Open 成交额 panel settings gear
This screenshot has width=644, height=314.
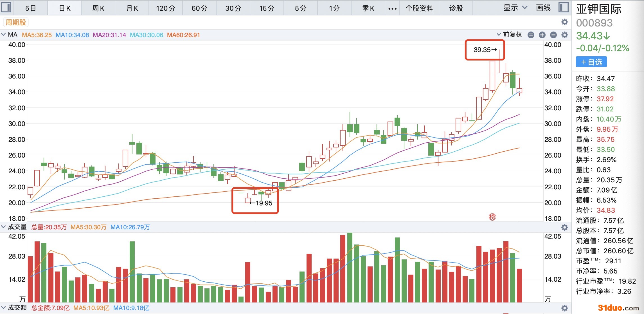coord(564,308)
